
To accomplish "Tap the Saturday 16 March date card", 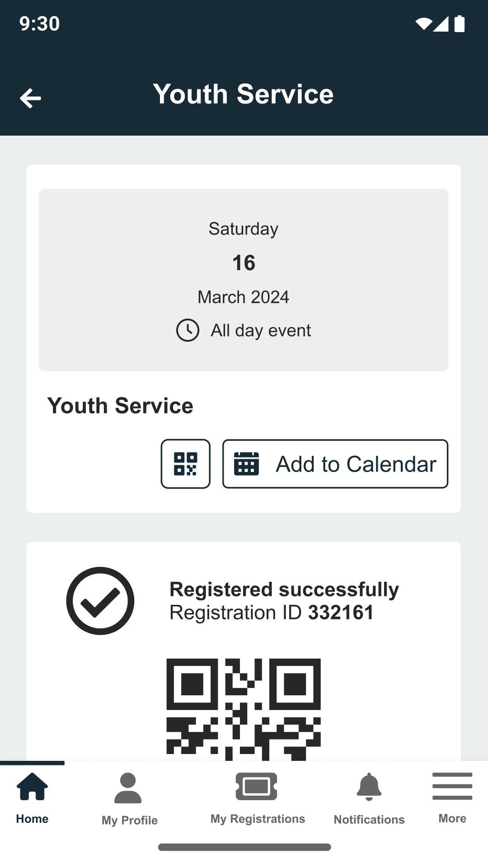I will pos(244,280).
